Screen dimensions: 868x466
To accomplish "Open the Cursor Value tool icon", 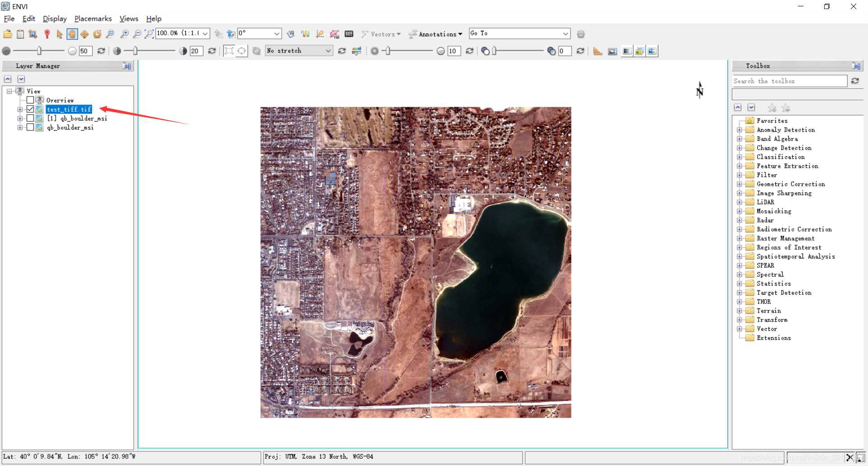I will 349,34.
